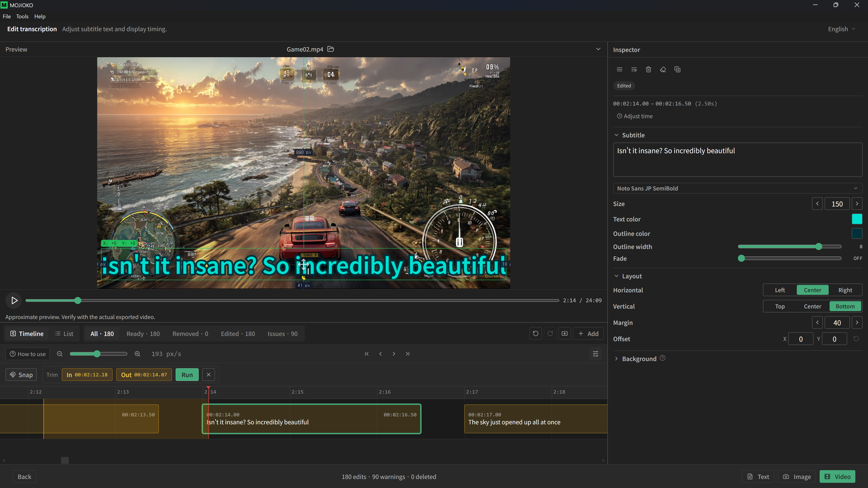Decrease subtitle size
This screenshot has width=868, height=488.
(817, 203)
